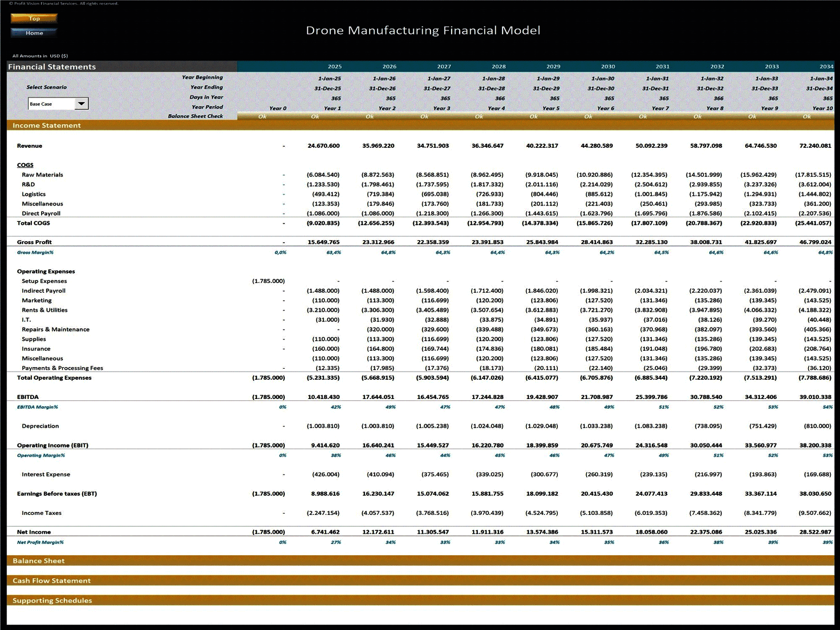Select the Insurance row label
Screen dimensions: 840x630
click(x=36, y=349)
